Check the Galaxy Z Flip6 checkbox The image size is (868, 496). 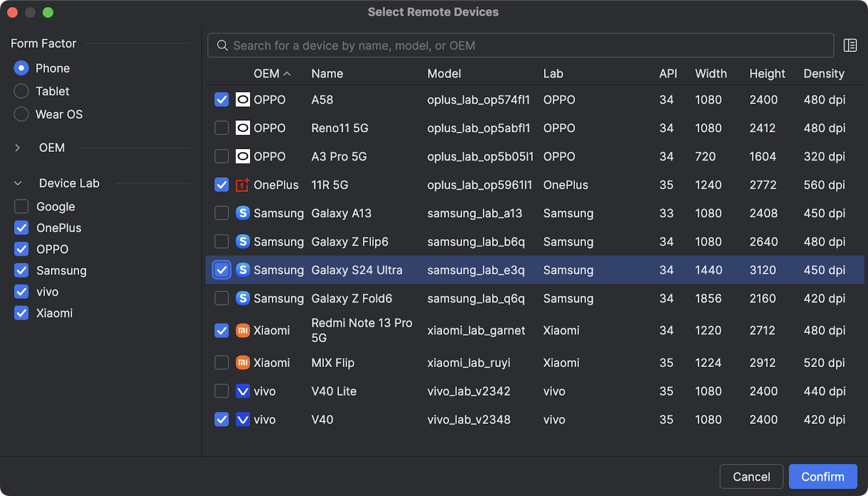[x=221, y=242]
